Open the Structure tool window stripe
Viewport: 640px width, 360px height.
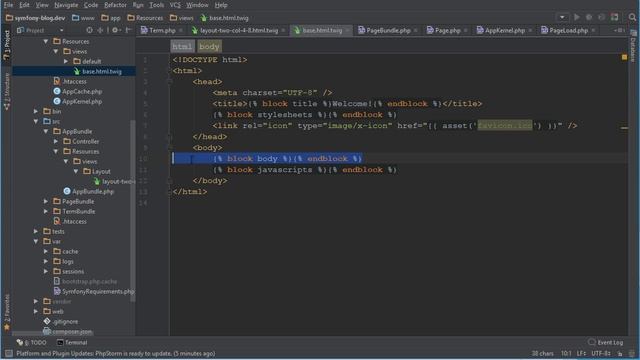click(6, 92)
